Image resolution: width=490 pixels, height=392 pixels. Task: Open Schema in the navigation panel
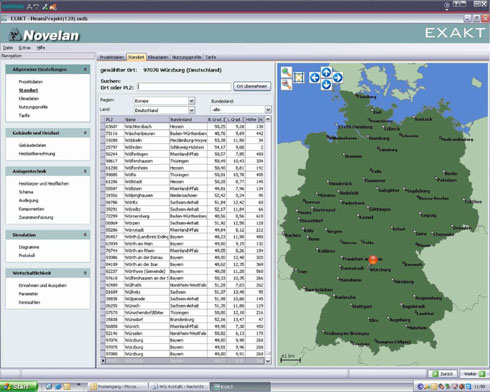click(x=26, y=192)
